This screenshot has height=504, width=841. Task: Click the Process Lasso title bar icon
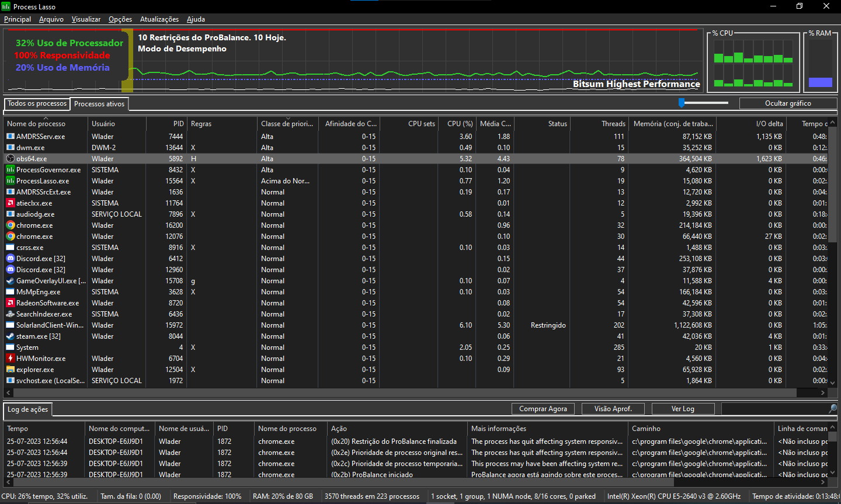pyautogui.click(x=6, y=6)
